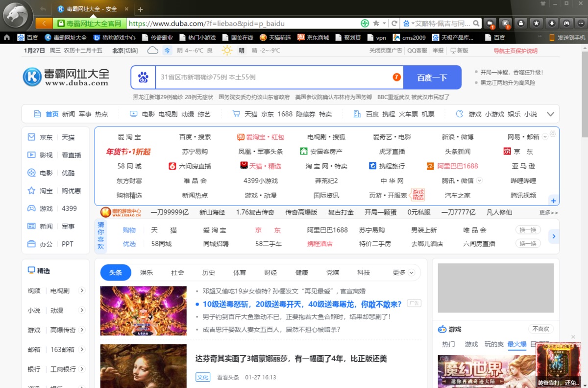Click 不喜欢 in the 游戏 panel
This screenshot has height=388, width=588.
(x=541, y=329)
